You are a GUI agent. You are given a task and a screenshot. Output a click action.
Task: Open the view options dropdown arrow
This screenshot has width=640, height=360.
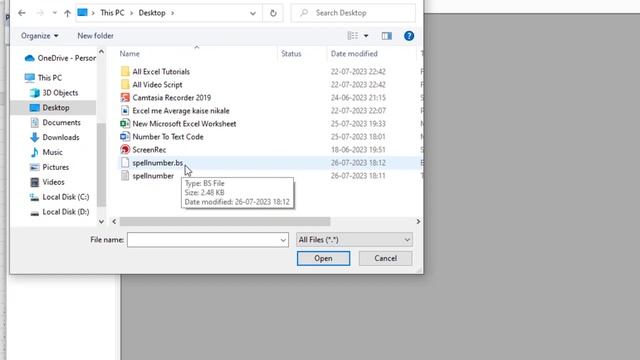pos(366,36)
